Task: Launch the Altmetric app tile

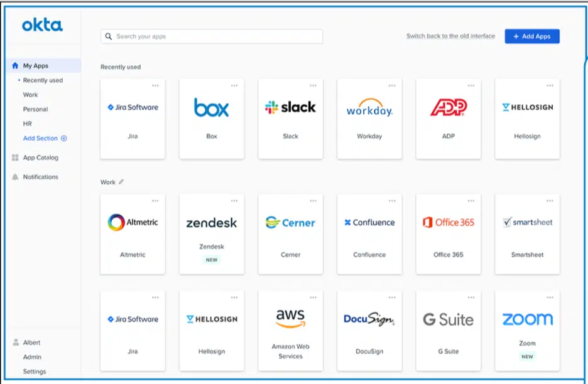Action: click(133, 234)
